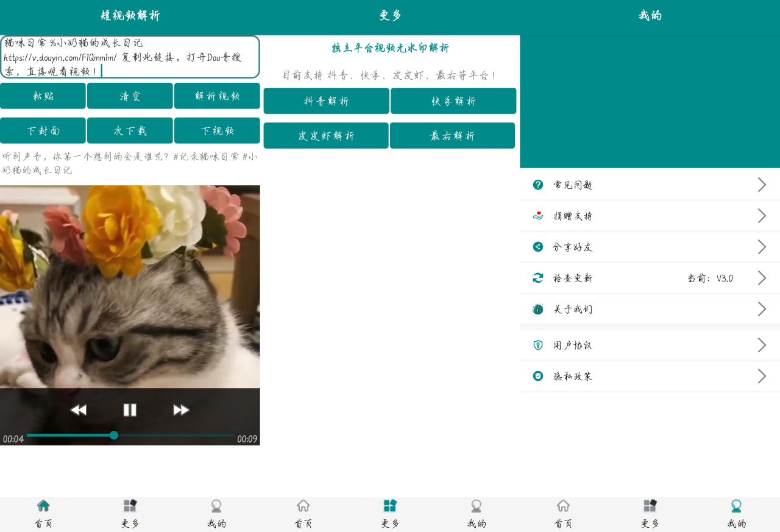Click the share icon beside 分享好友
The width and height of the screenshot is (780, 532).
tap(538, 247)
